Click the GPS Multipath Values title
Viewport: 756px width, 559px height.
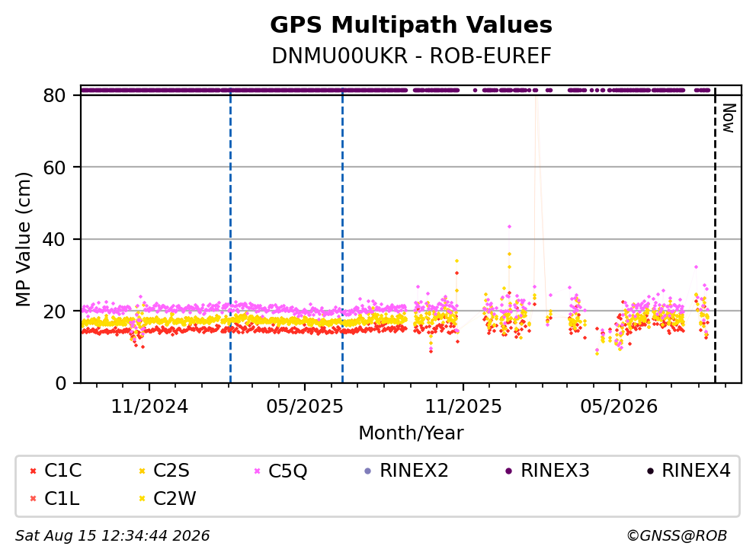point(412,25)
